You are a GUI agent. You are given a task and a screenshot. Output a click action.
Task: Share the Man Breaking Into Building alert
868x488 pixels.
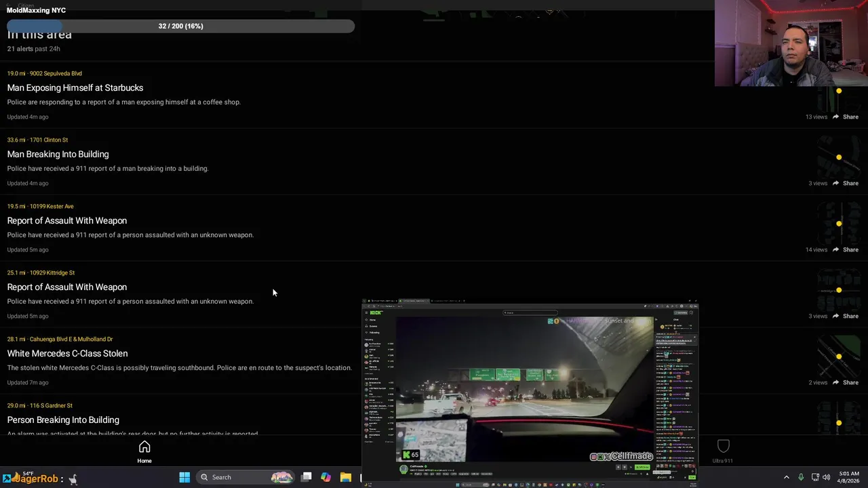(846, 183)
